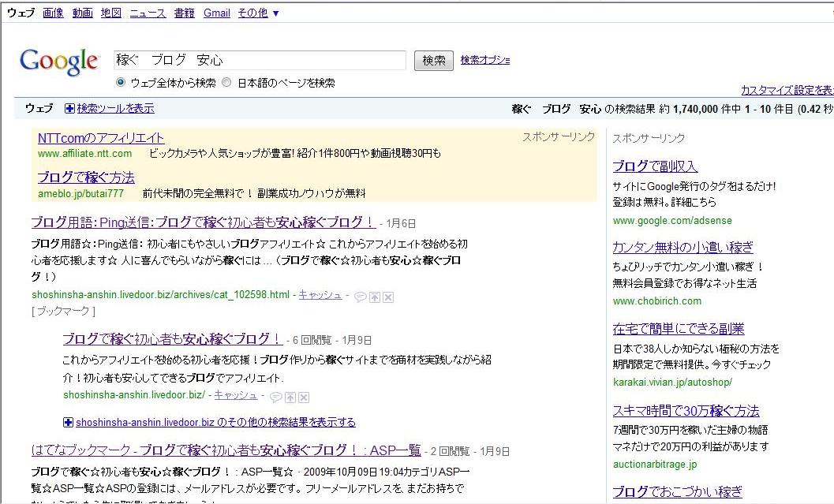Click karakai.vivian.jp/autoshop/ URL text
The image size is (834, 504).
(x=672, y=383)
